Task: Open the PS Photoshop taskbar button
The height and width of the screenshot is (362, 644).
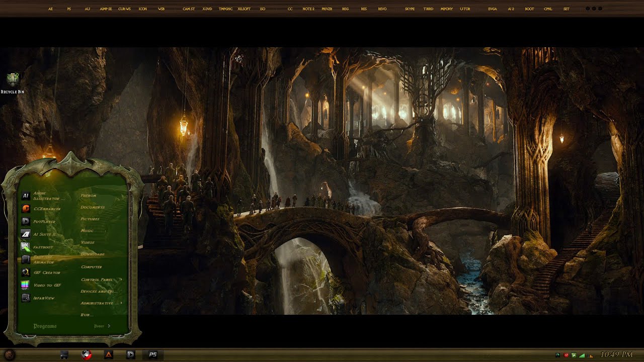Action: click(152, 355)
